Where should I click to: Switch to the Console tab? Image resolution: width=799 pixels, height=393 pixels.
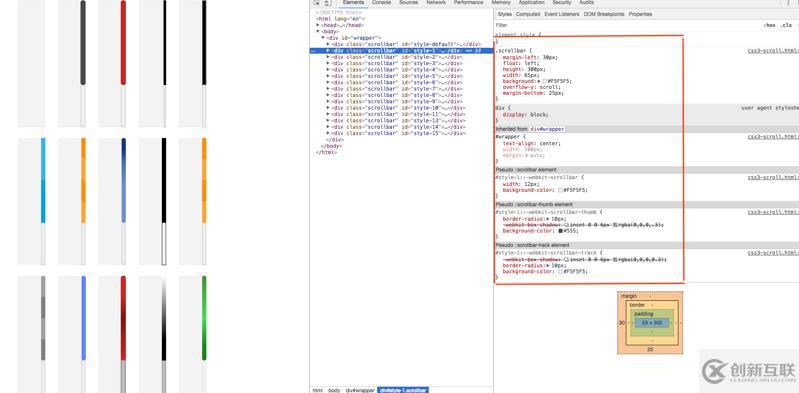click(x=381, y=3)
